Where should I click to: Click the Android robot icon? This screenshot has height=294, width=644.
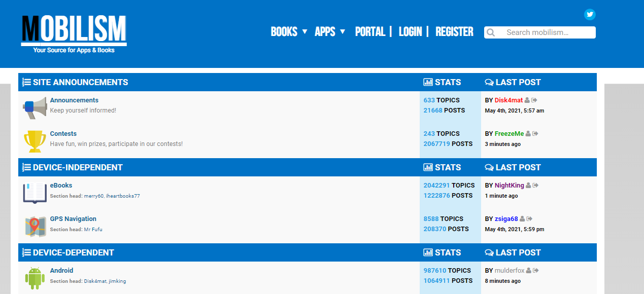[x=35, y=278]
